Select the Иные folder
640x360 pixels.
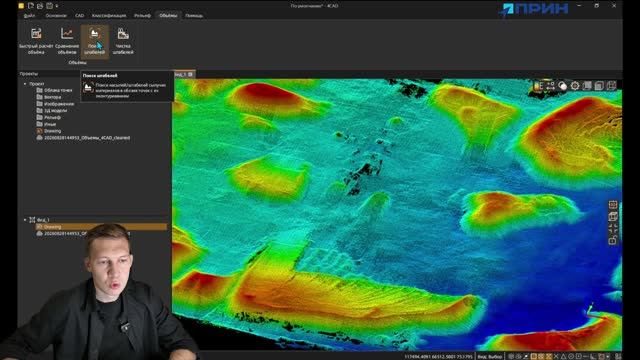pos(46,124)
